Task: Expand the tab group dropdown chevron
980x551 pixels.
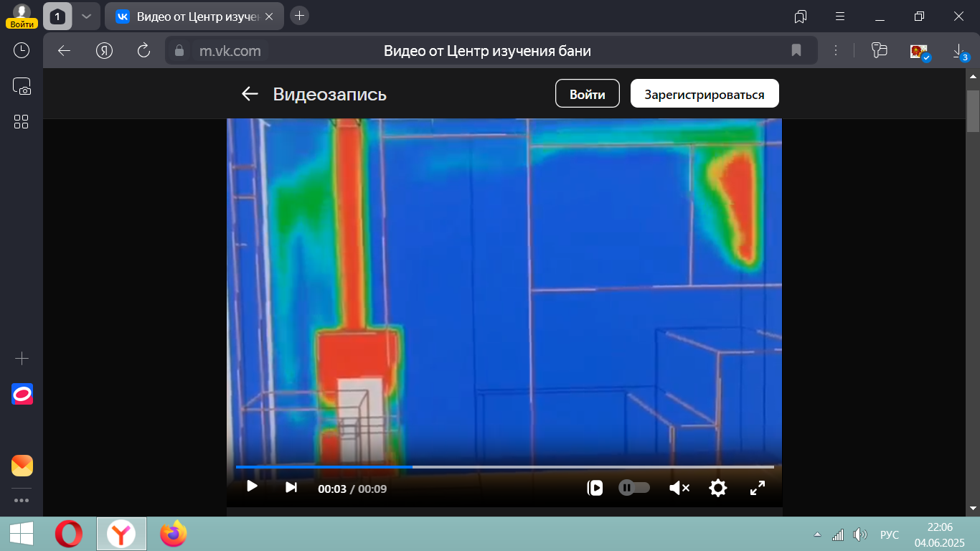Action: tap(86, 16)
